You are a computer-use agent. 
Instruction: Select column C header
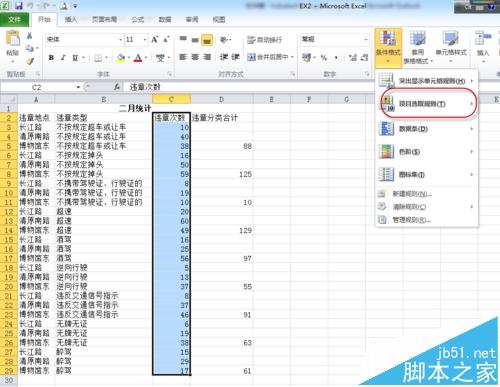171,99
